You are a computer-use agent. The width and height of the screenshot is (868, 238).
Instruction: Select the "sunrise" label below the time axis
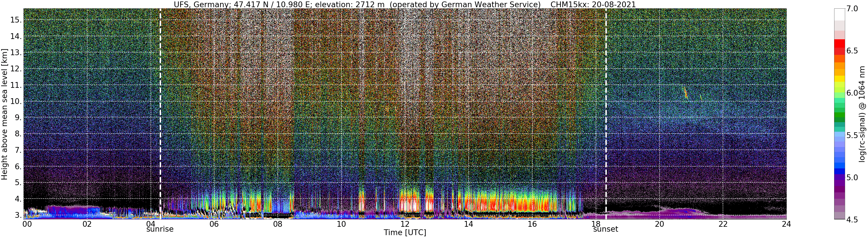160,229
